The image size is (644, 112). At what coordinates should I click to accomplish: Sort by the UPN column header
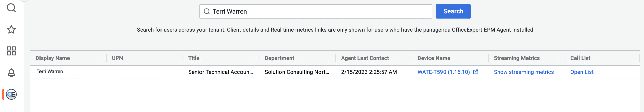117,58
